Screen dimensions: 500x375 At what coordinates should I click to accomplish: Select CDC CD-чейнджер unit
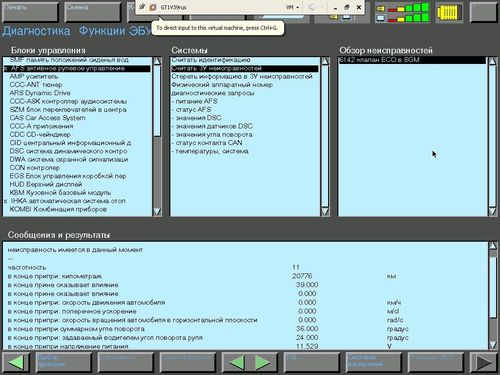click(77, 135)
